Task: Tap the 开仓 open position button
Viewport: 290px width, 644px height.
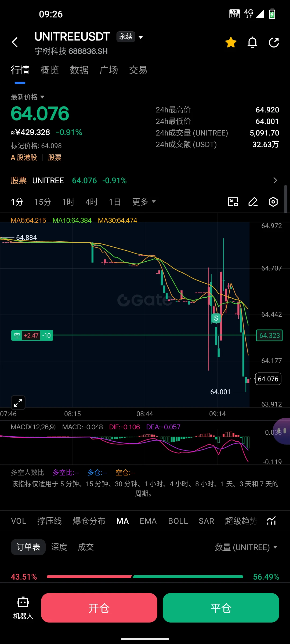Action: [x=99, y=608]
